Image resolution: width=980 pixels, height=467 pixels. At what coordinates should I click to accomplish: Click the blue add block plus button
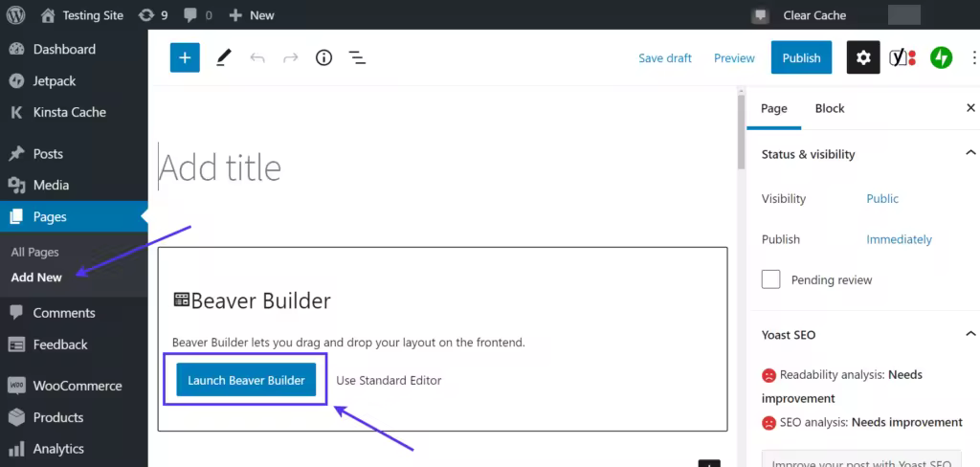(185, 57)
